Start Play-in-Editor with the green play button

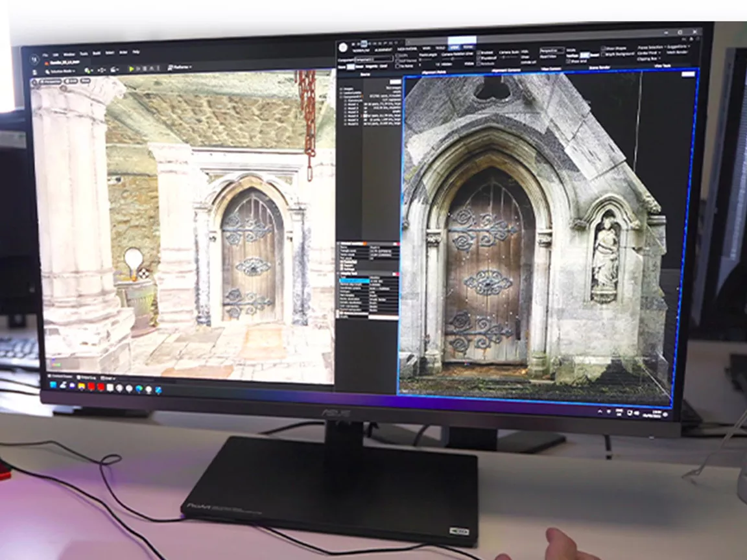[x=132, y=69]
